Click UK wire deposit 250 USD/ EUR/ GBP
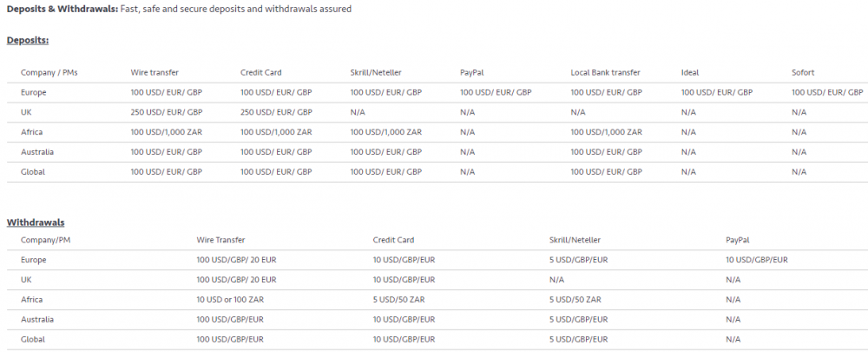This screenshot has height=352, width=868. click(x=167, y=112)
